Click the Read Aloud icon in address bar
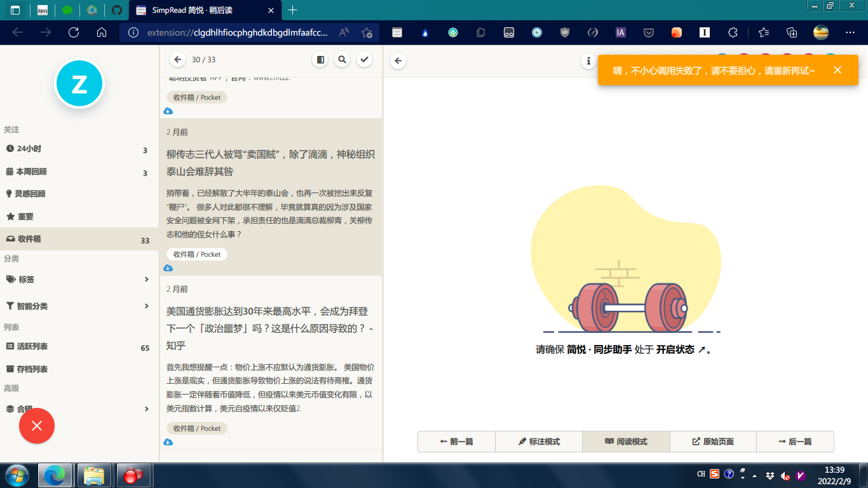The width and height of the screenshot is (868, 488). pyautogui.click(x=344, y=32)
